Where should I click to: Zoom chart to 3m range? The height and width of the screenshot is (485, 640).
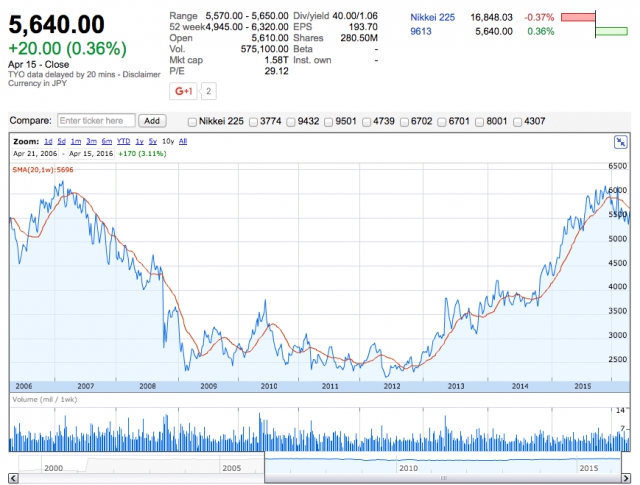tap(91, 141)
